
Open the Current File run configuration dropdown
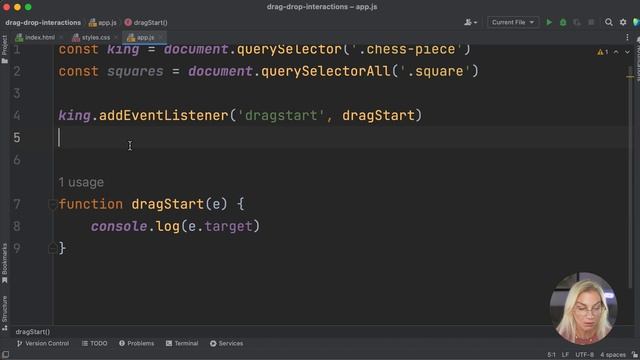[513, 22]
